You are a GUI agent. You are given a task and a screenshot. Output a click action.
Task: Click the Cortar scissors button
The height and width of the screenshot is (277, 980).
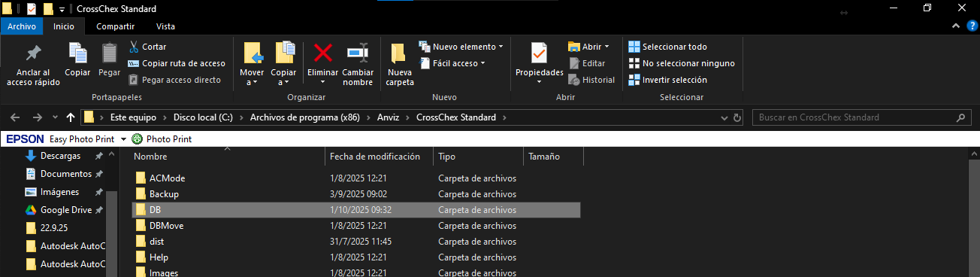tap(147, 47)
